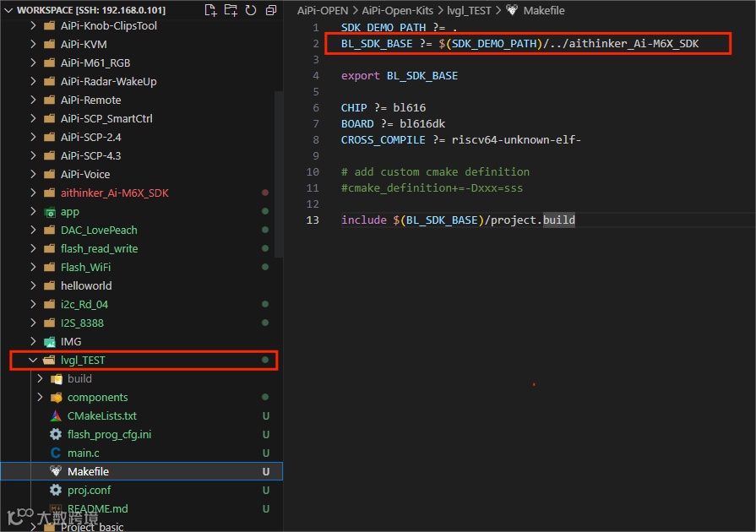Image resolution: width=756 pixels, height=532 pixels.
Task: Click the C file icon of main.c
Action: coord(56,453)
